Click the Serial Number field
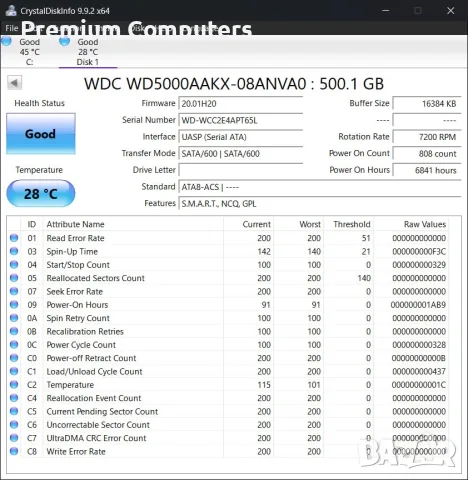The image size is (468, 480). tap(241, 120)
